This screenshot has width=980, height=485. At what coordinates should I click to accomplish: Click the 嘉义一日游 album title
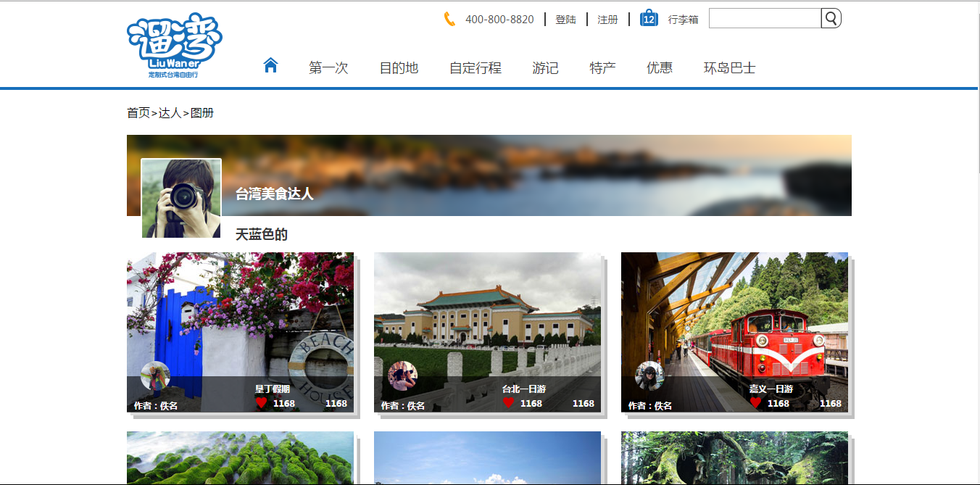coord(771,389)
